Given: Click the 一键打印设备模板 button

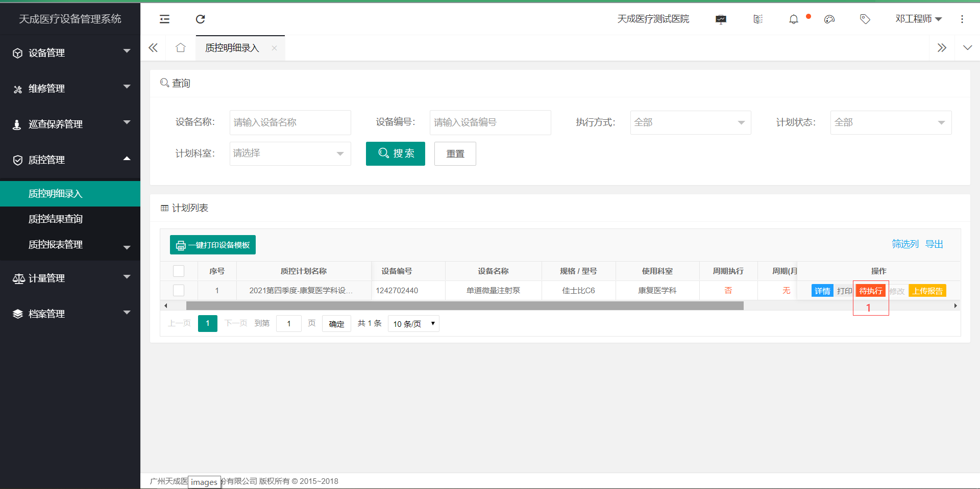Looking at the screenshot, I should pos(213,245).
